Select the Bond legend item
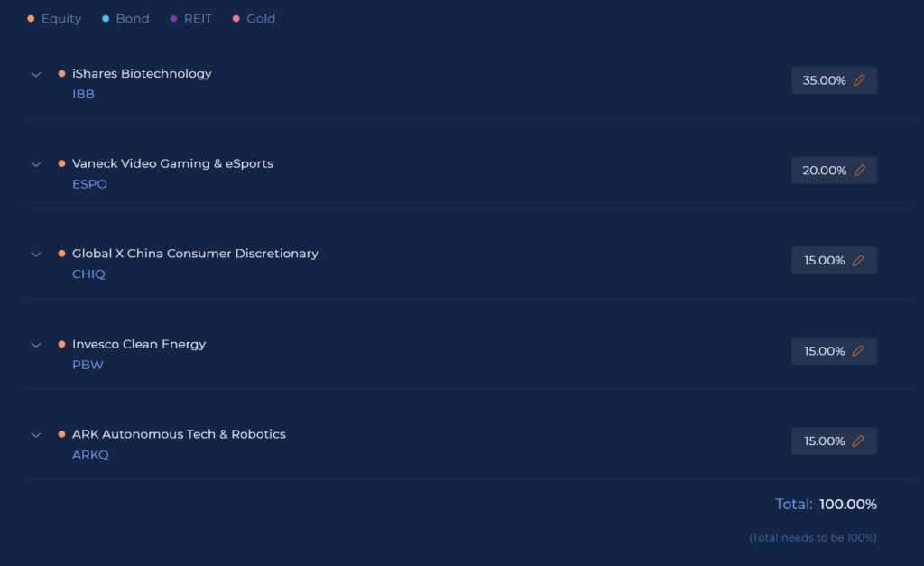The width and height of the screenshot is (924, 566). (125, 19)
